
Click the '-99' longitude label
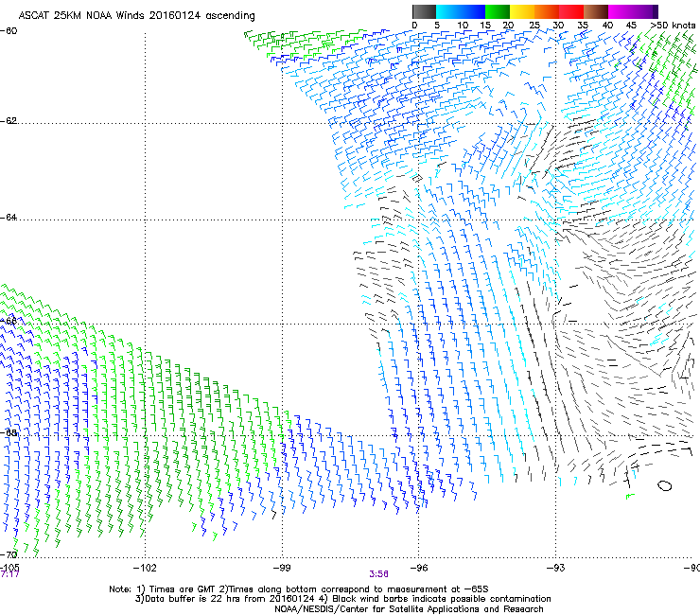pyautogui.click(x=282, y=568)
